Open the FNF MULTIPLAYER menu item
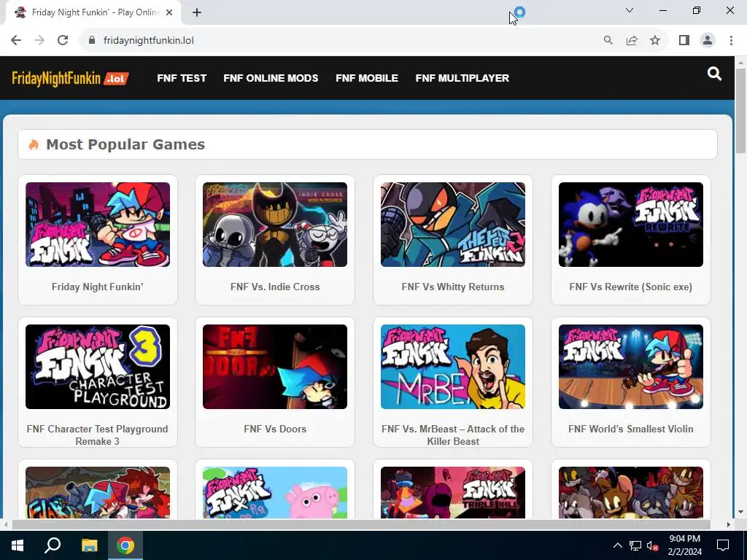This screenshot has height=560, width=747. [462, 78]
